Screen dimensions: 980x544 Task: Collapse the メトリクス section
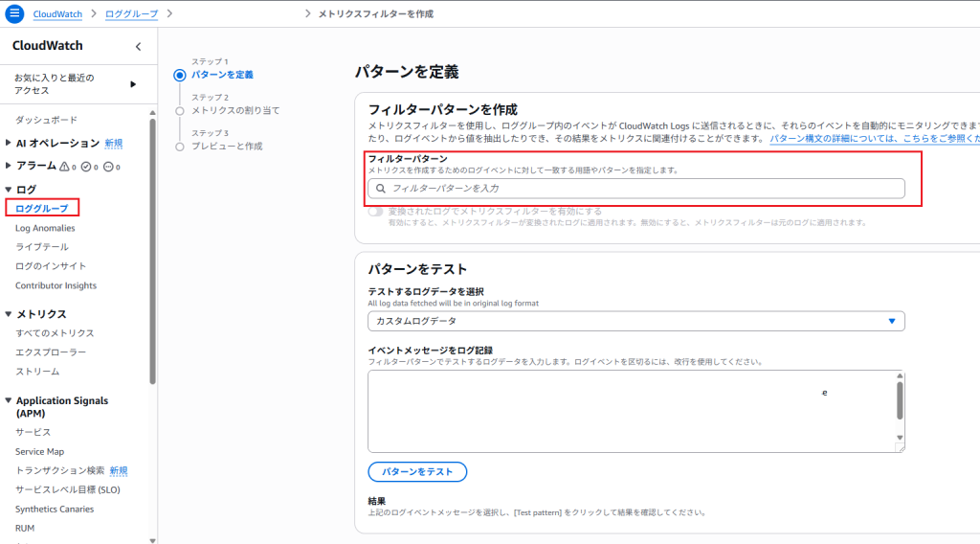click(8, 314)
